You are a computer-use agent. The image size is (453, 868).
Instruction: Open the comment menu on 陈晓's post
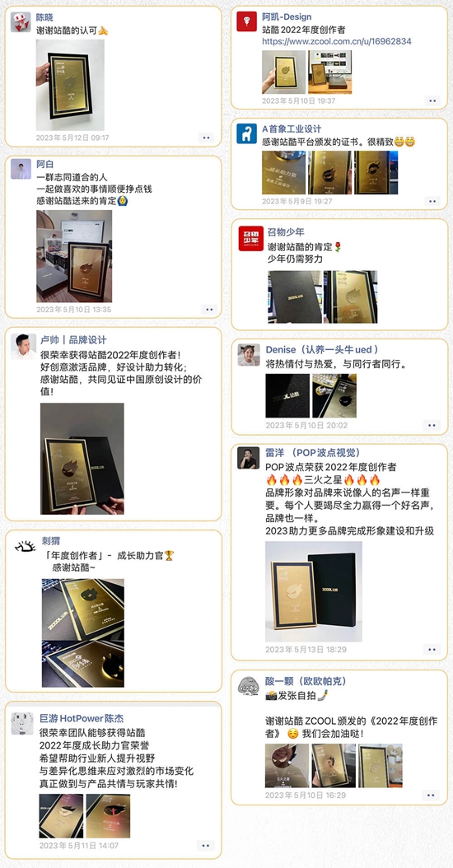click(x=207, y=138)
